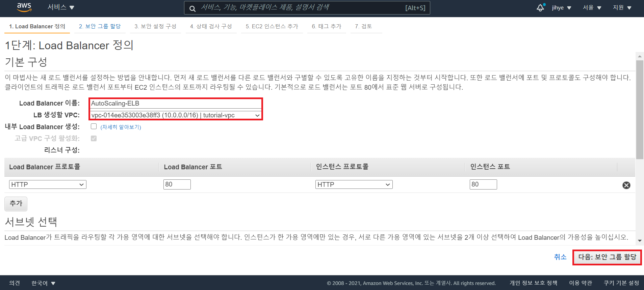Remove the HTTP listener row with X icon
This screenshot has width=644, height=290.
pos(626,185)
